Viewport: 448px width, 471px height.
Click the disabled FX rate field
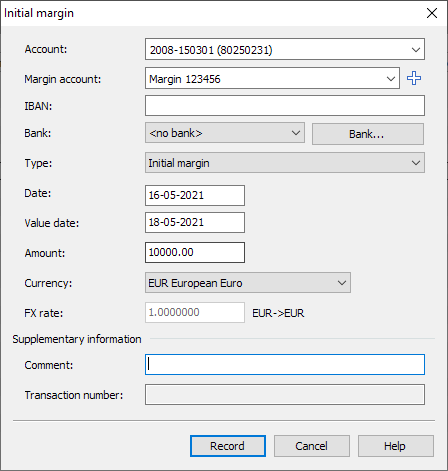tap(195, 312)
